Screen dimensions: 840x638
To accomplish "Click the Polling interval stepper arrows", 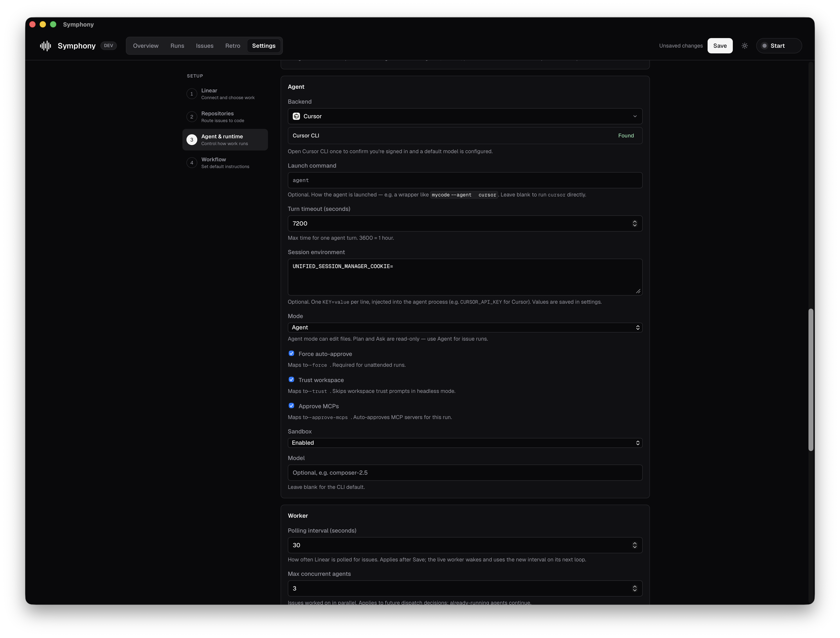I will (635, 545).
